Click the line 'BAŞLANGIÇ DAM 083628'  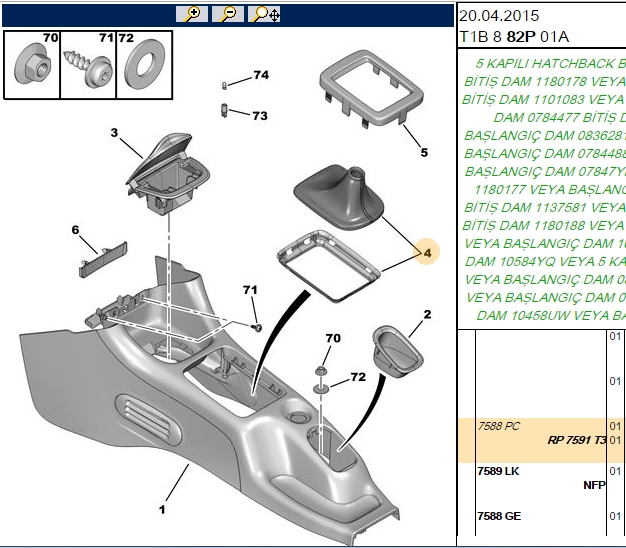[545, 136]
